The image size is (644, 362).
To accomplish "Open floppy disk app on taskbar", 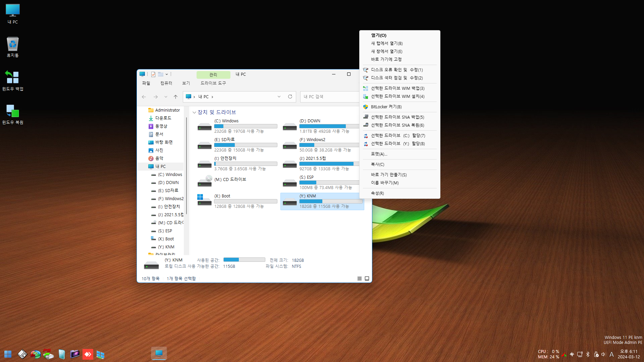I will tap(22, 354).
